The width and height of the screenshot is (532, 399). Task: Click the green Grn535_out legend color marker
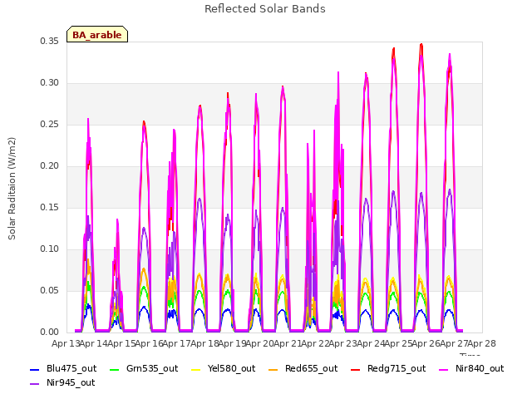(x=115, y=369)
